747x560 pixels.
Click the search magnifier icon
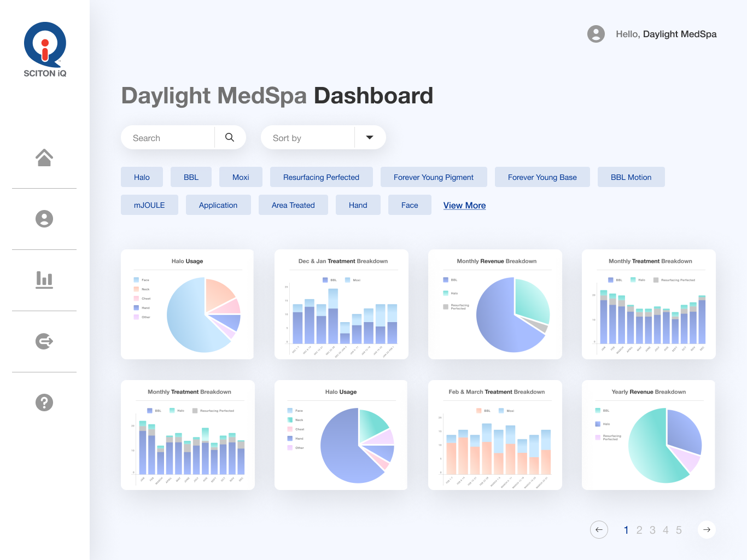pyautogui.click(x=230, y=138)
